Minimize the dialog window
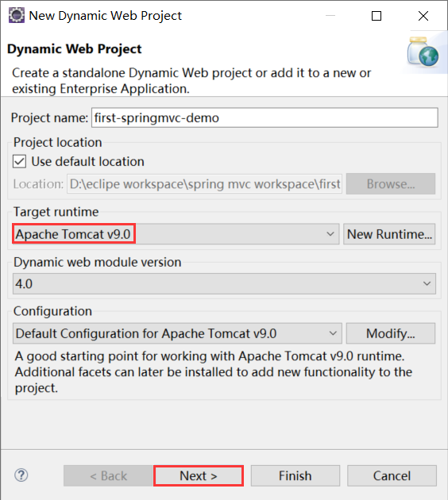Viewport: 448px width, 500px height. point(330,16)
